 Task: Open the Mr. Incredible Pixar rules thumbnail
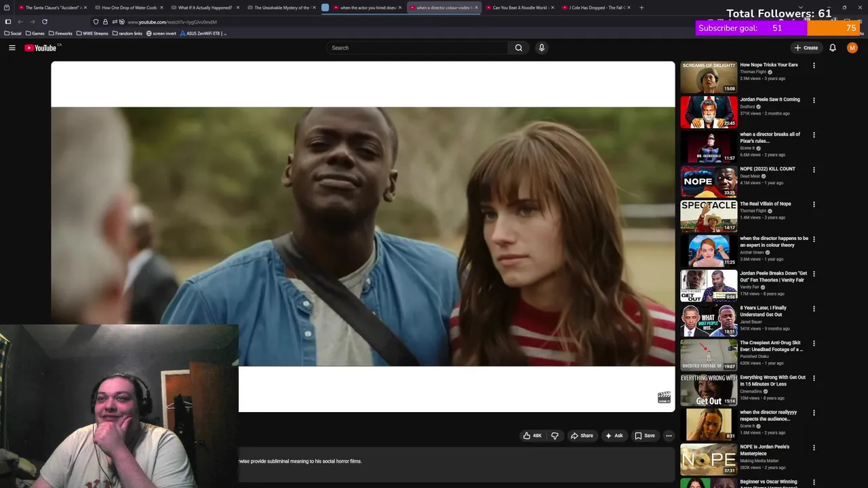[709, 147]
